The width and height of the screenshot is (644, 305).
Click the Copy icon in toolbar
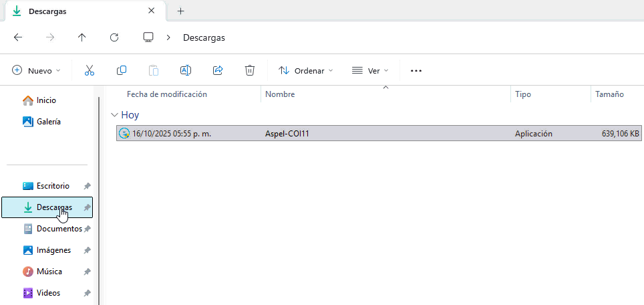(122, 70)
